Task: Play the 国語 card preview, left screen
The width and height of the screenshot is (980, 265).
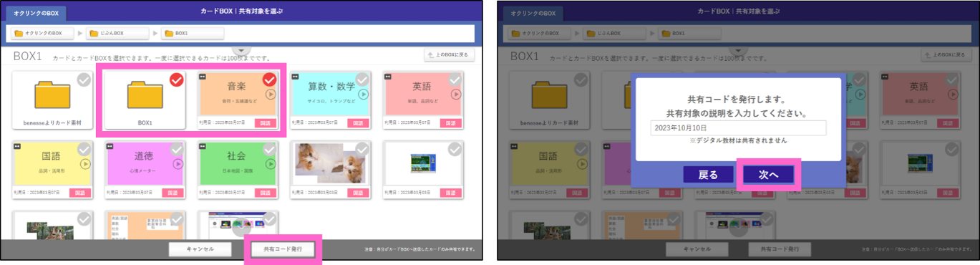Action: coord(86,163)
